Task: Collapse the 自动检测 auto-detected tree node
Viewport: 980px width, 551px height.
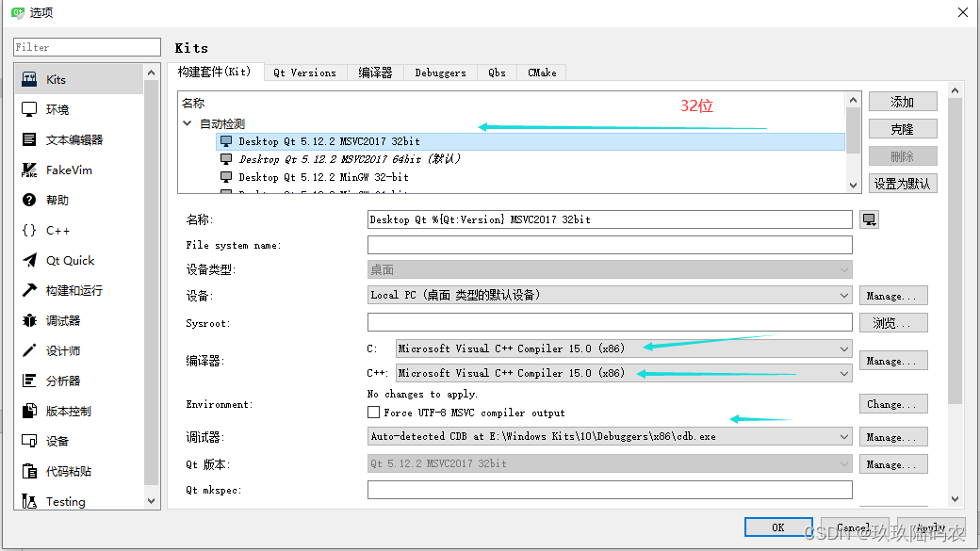Action: point(187,123)
